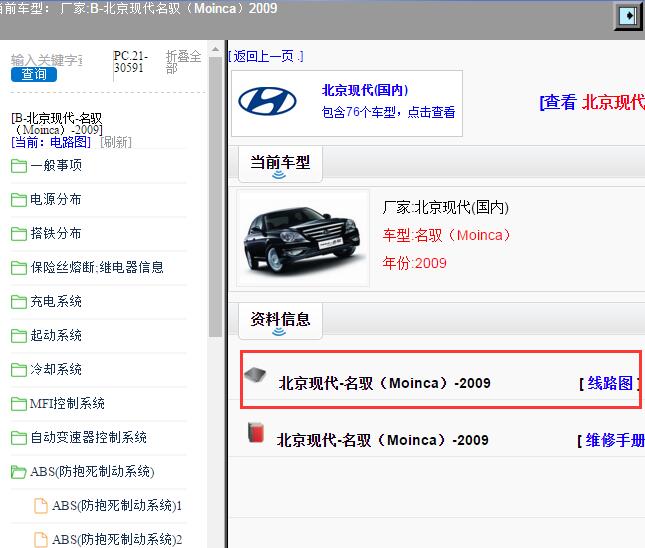
Task: Expand MFI控制系统 tree item
Action: [67, 404]
